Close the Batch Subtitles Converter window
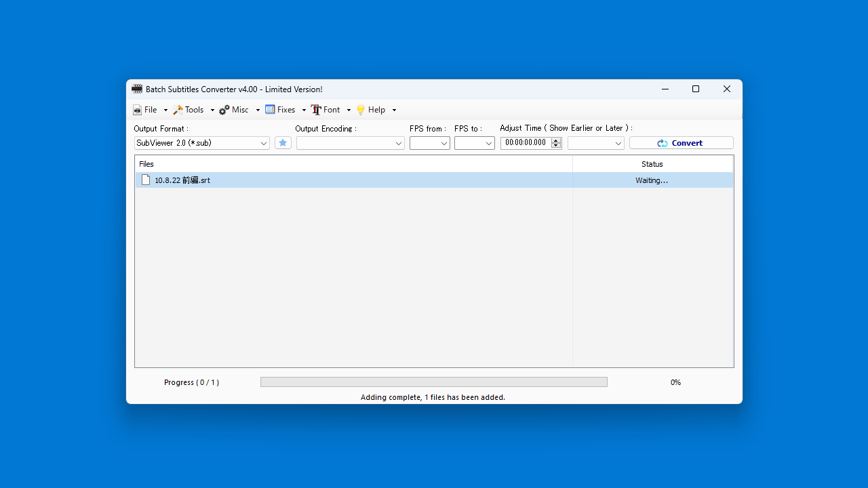 (727, 89)
